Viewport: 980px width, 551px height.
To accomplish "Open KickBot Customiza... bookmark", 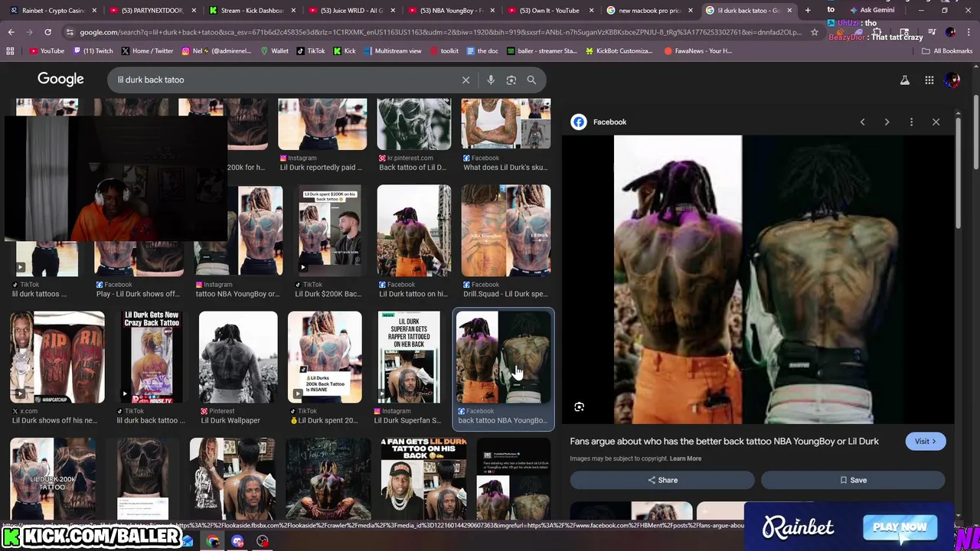I will tap(619, 51).
